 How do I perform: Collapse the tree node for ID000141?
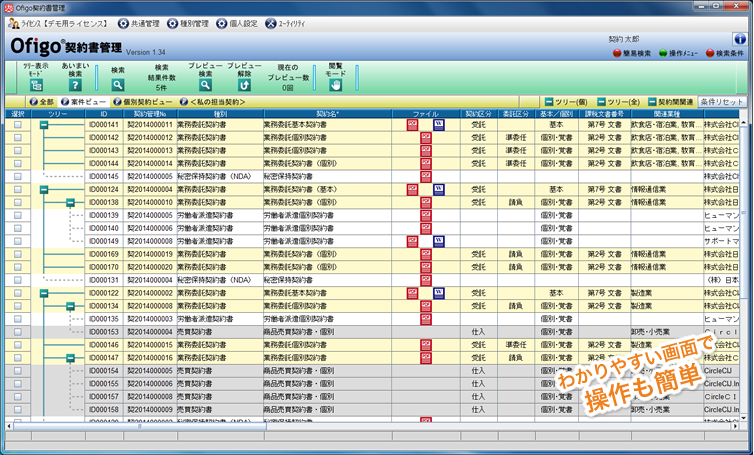(44, 125)
